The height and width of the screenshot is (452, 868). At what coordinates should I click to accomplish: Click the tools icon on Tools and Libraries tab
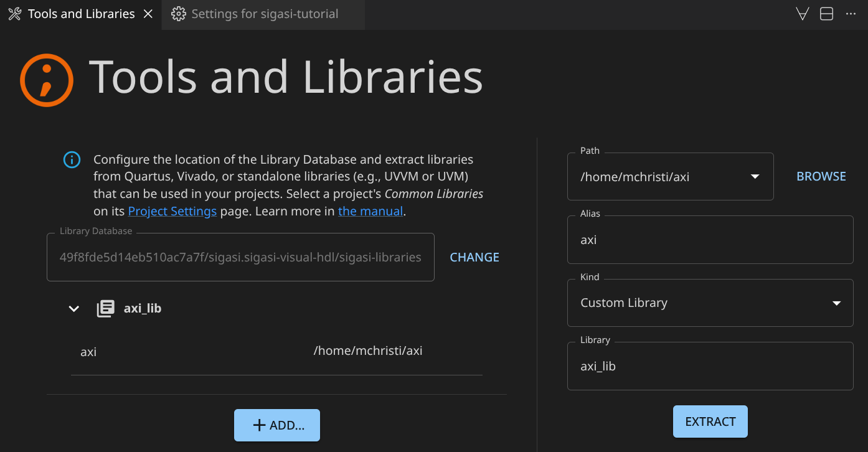click(15, 14)
